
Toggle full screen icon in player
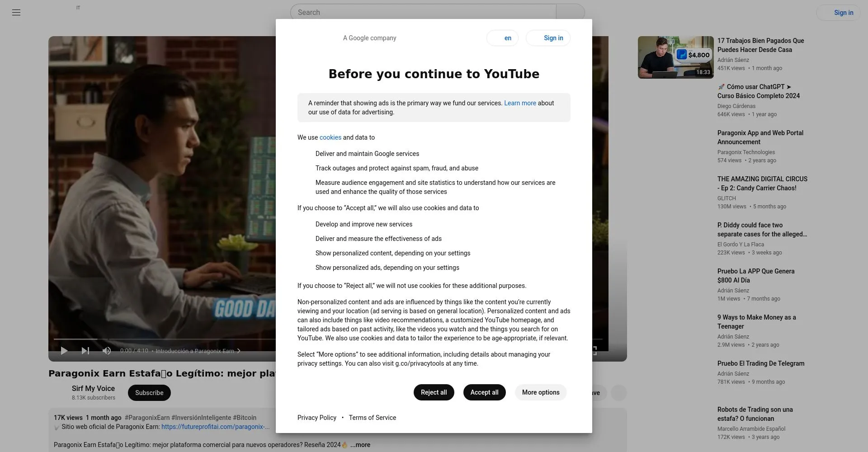pyautogui.click(x=595, y=351)
